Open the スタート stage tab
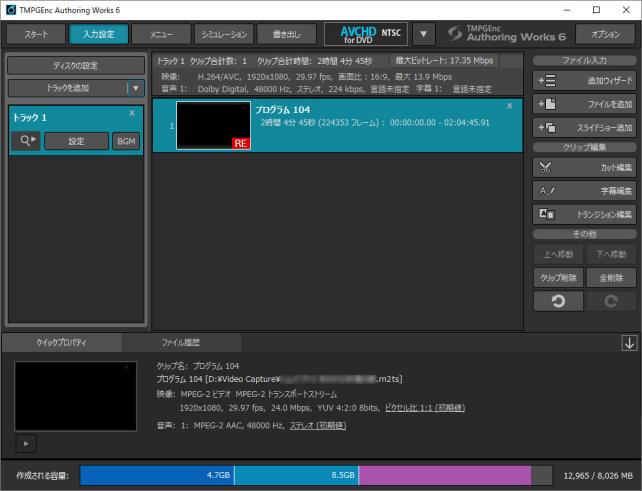 coord(36,34)
